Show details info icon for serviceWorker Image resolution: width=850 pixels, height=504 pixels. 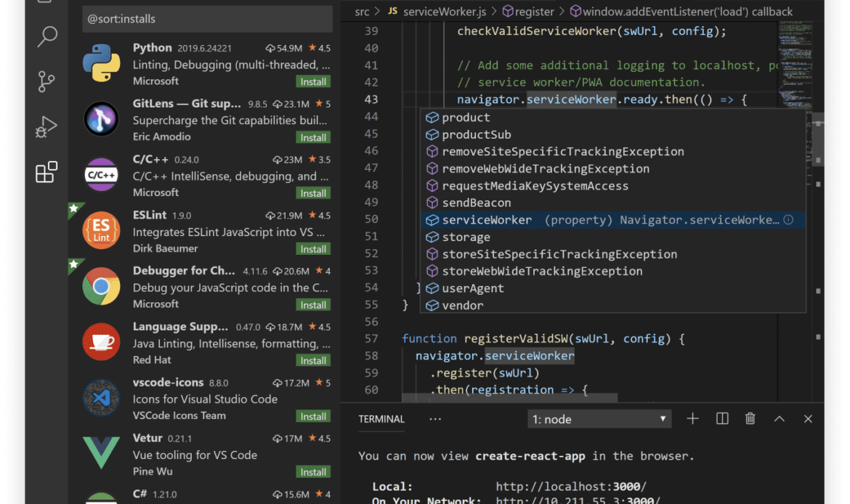789,219
